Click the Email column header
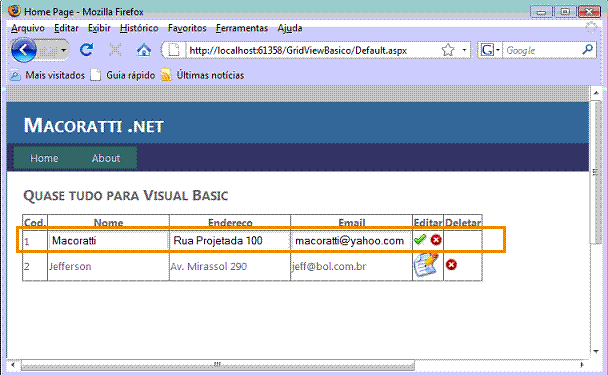 [352, 223]
